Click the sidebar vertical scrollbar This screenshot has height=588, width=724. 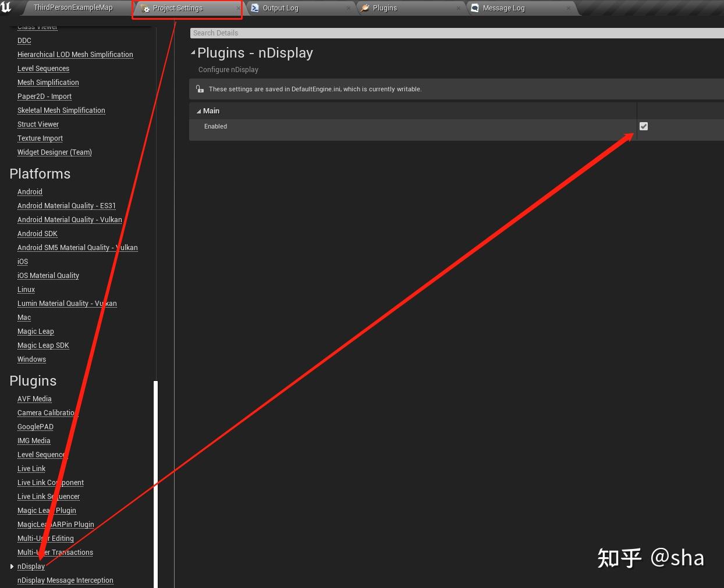(x=155, y=484)
